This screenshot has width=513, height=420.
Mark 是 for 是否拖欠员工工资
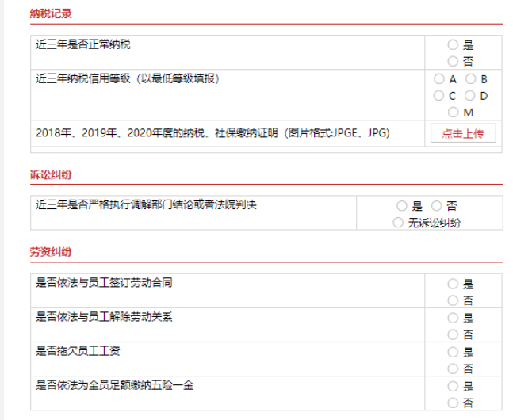click(453, 352)
